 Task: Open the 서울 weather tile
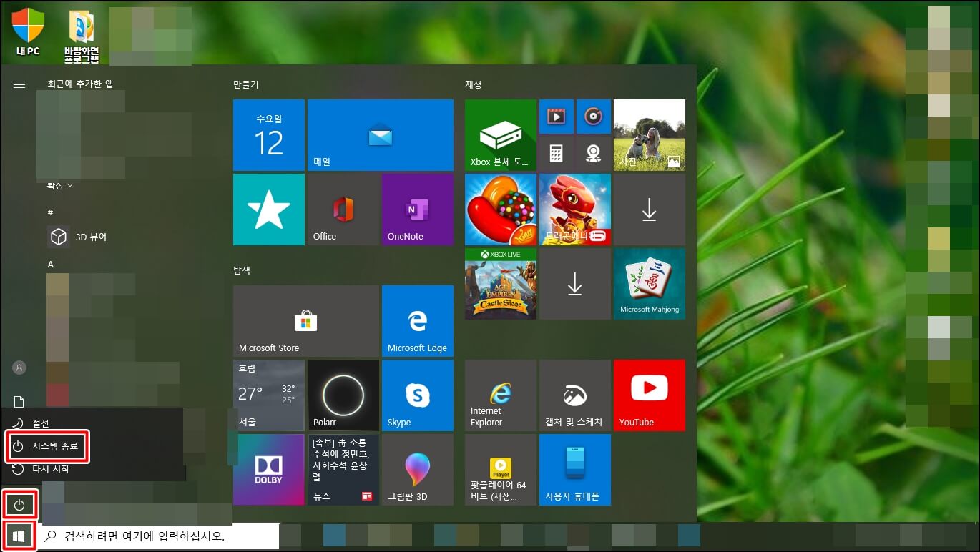pyautogui.click(x=269, y=395)
